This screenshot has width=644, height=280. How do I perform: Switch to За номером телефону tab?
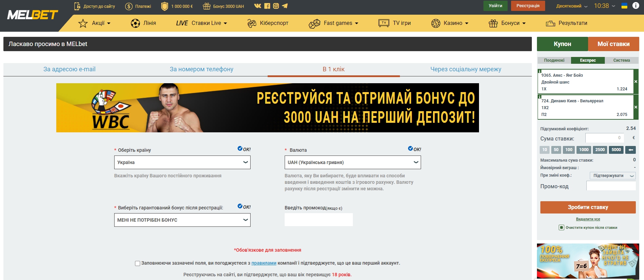pos(201,69)
